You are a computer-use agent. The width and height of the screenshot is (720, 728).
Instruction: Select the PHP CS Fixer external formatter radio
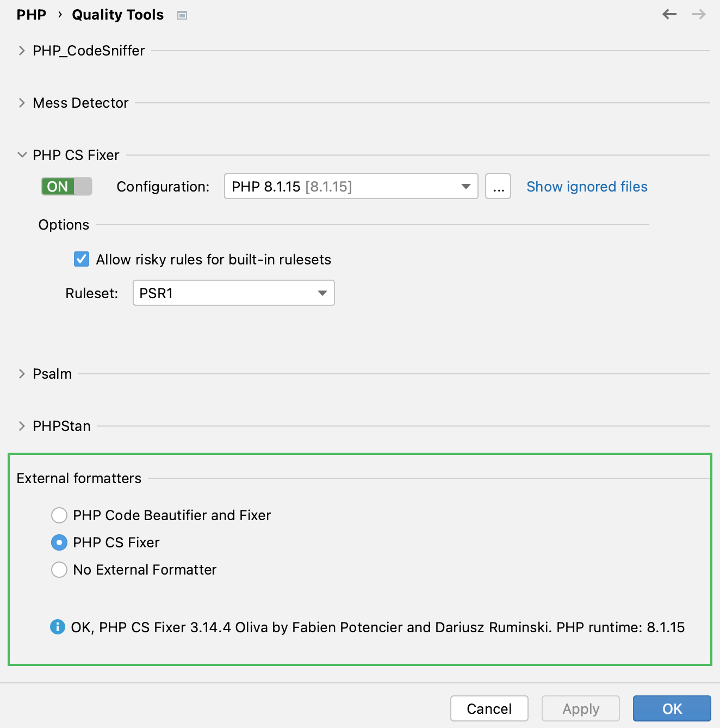pos(59,542)
